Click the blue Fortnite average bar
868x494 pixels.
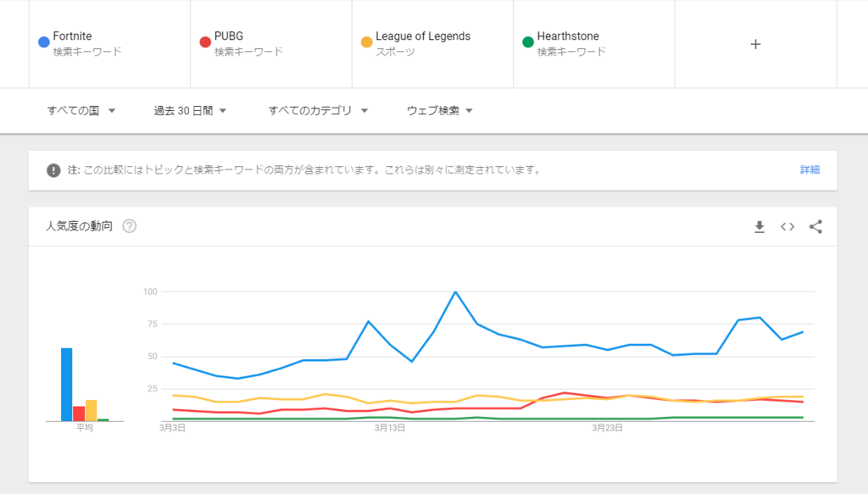click(x=66, y=385)
